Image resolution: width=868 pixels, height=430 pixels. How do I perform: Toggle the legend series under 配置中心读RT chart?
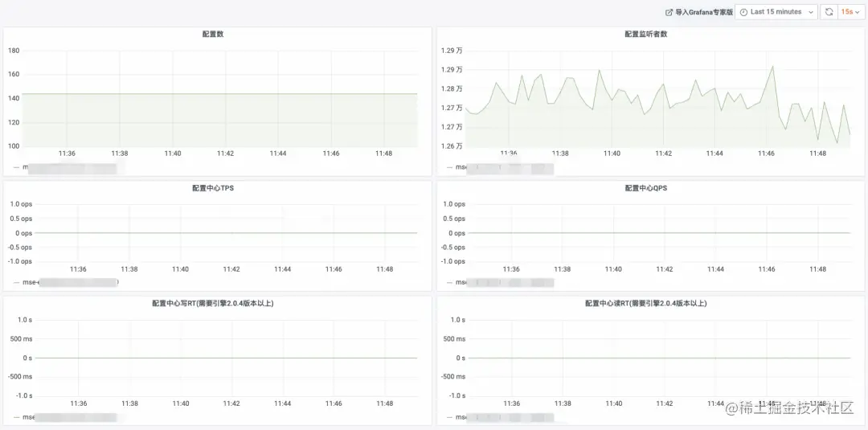click(500, 417)
